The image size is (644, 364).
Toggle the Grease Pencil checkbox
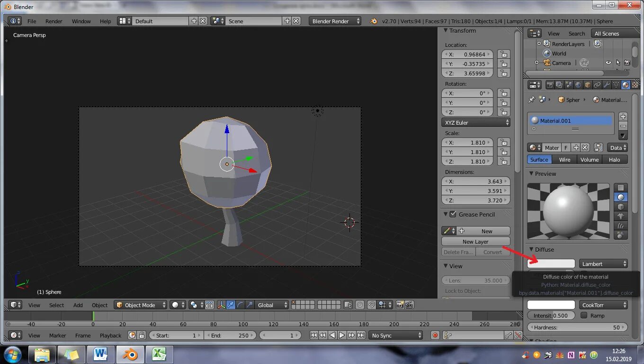[x=453, y=214]
